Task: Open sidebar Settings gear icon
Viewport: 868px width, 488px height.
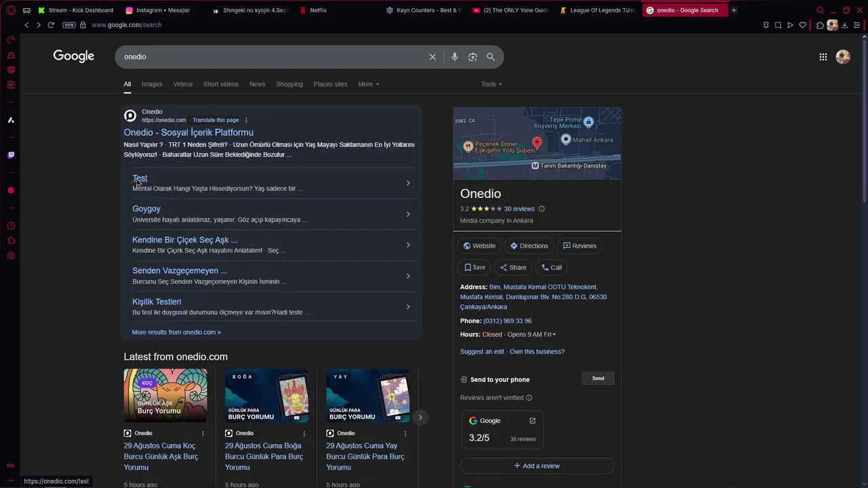Action: coord(11,256)
